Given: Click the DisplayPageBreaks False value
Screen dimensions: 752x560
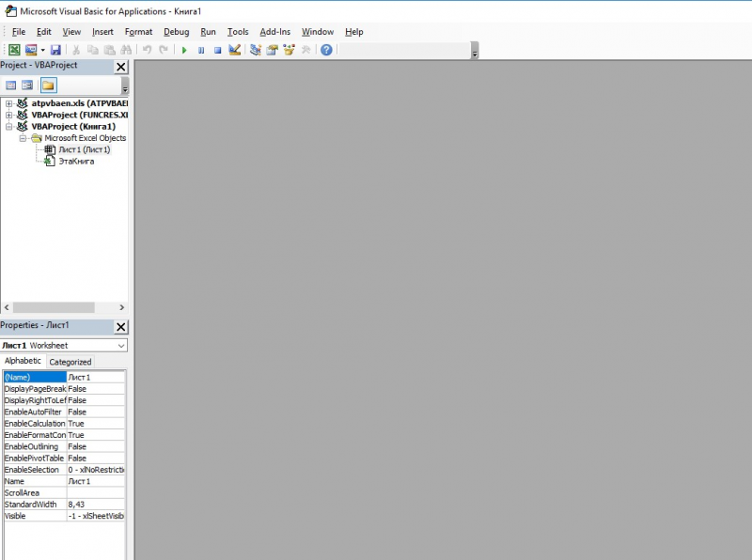Looking at the screenshot, I should [96, 389].
